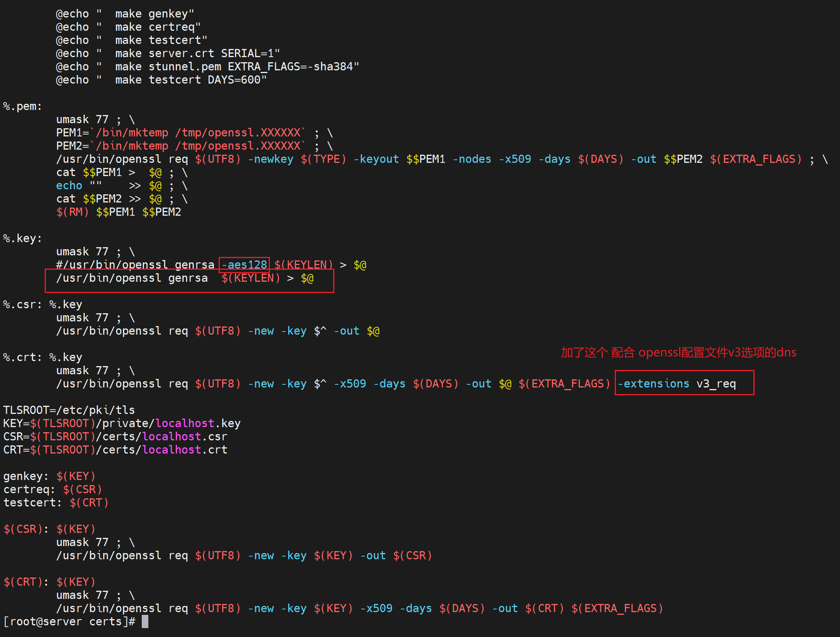The image size is (840, 637).
Task: Click the [root@server certs]# prompt text
Action: click(69, 622)
